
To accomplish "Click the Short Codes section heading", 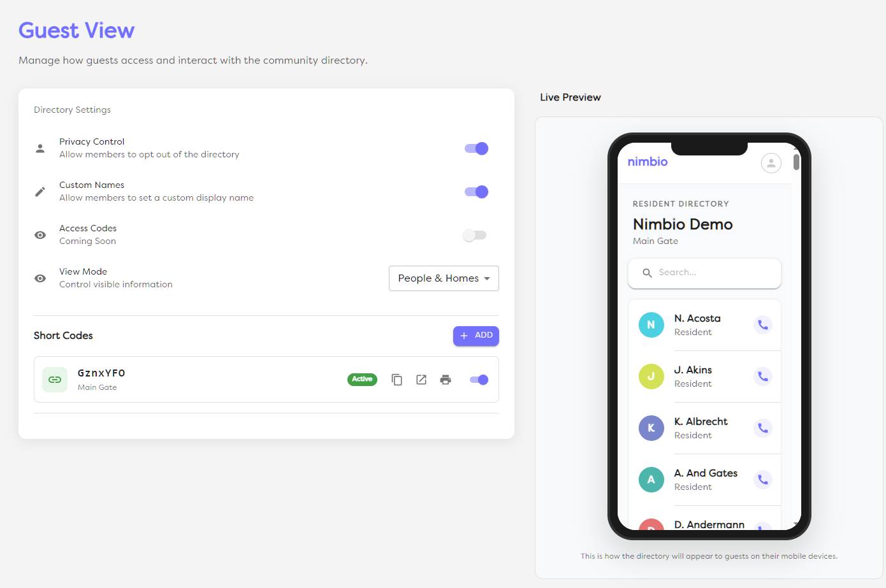I will [63, 336].
